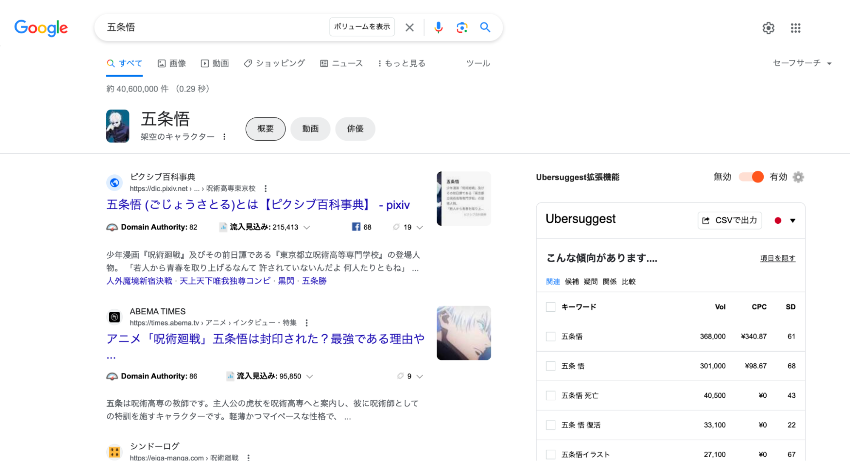Switch to ショッピング tab
This screenshot has width=850, height=461.
[x=274, y=63]
